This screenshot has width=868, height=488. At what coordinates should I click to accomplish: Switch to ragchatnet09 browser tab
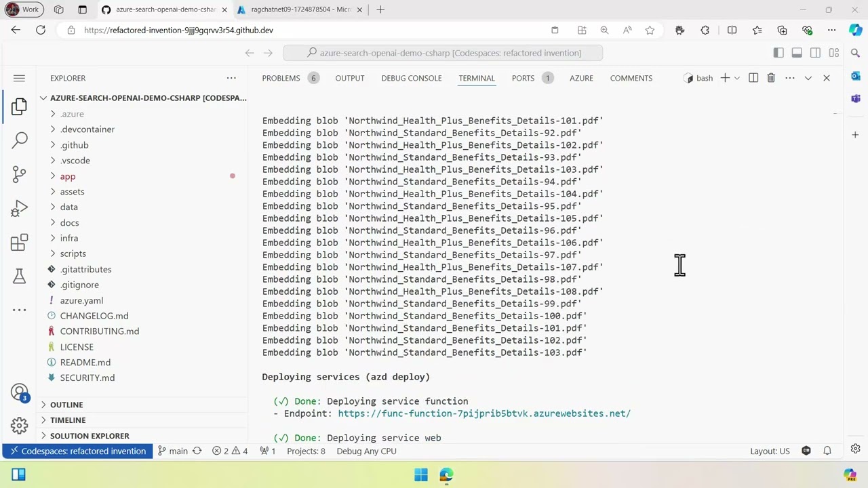[301, 9]
